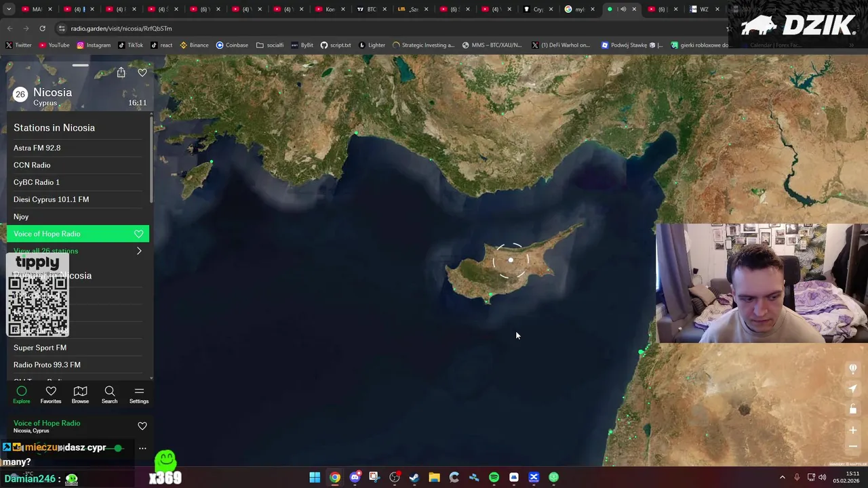Switch to the Kon browser tab

[330, 9]
